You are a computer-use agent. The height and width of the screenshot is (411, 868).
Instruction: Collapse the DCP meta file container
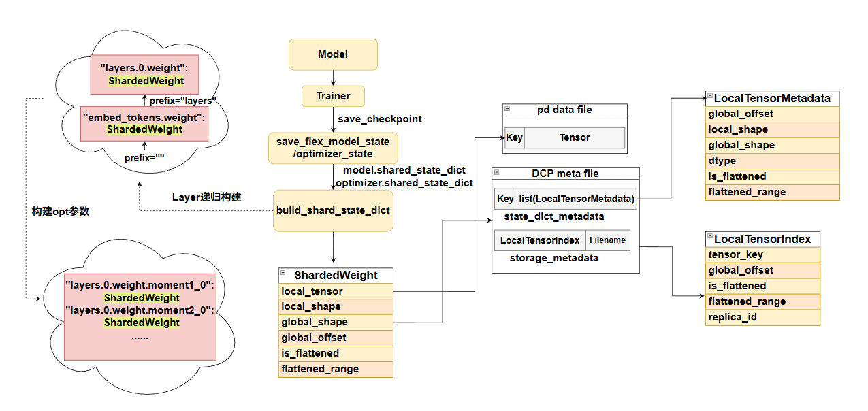[x=497, y=173]
